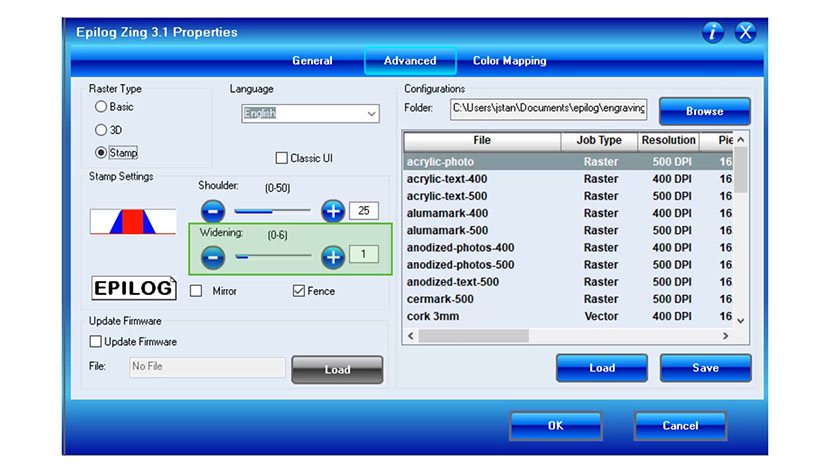This screenshot has width=830, height=473.
Task: Click Browse to choose configurations folder
Action: [x=704, y=111]
